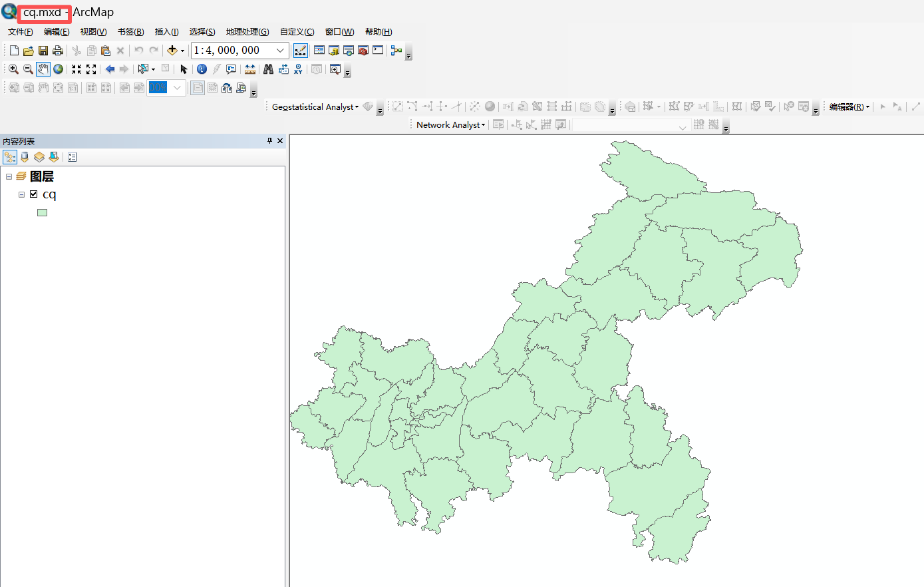Open the Python window
The height and width of the screenshot is (587, 924).
[378, 51]
